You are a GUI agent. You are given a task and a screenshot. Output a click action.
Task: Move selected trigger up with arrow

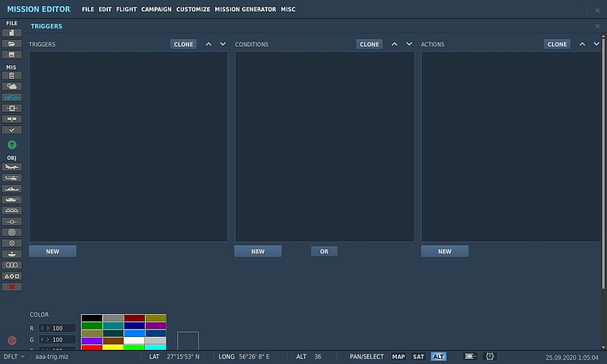pos(208,44)
